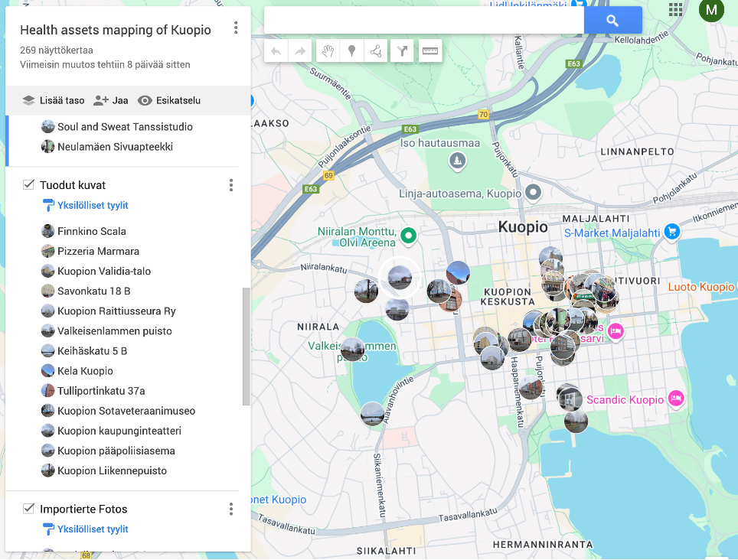Click the highlighted photo marker near Niiralankatu

(400, 278)
